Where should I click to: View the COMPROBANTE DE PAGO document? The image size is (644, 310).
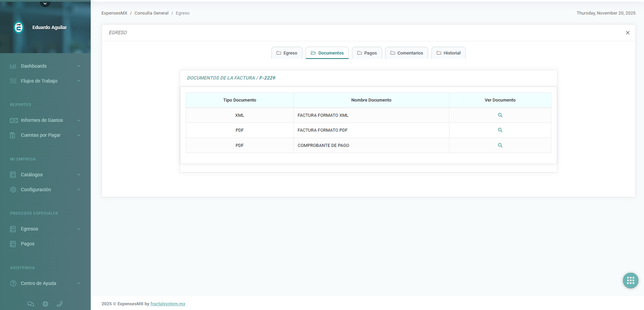(x=500, y=145)
